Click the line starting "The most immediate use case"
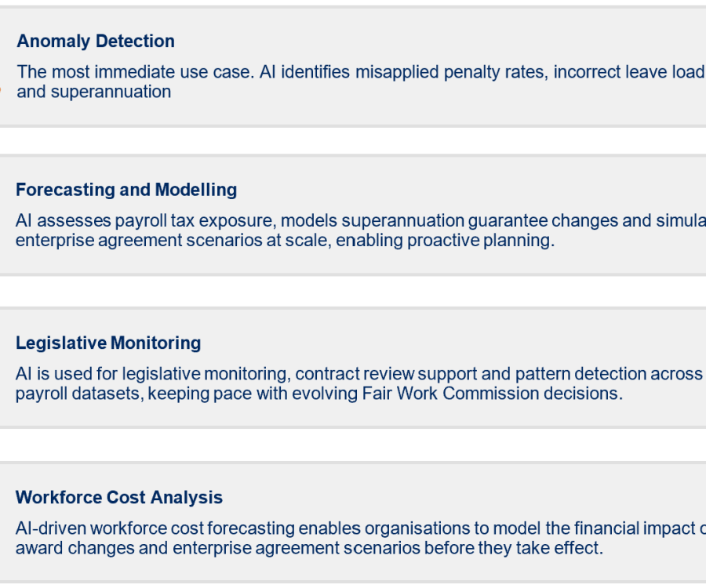706x588 pixels. tap(361, 72)
